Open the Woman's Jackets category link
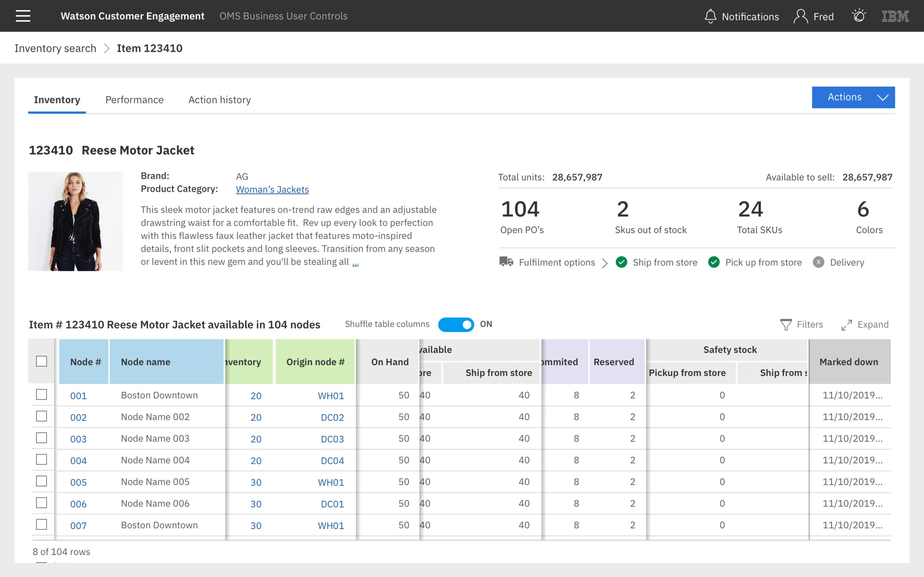Viewport: 924px width, 577px height. [272, 189]
